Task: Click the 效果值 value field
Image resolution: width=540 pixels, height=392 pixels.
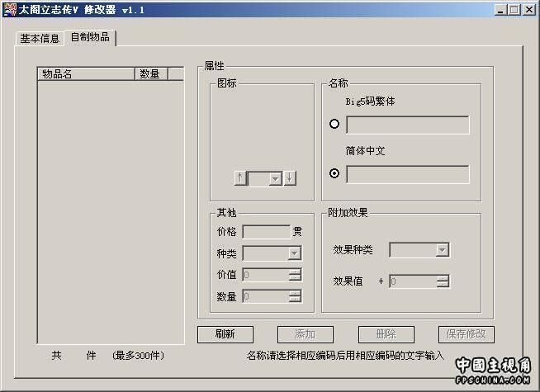Action: (413, 281)
